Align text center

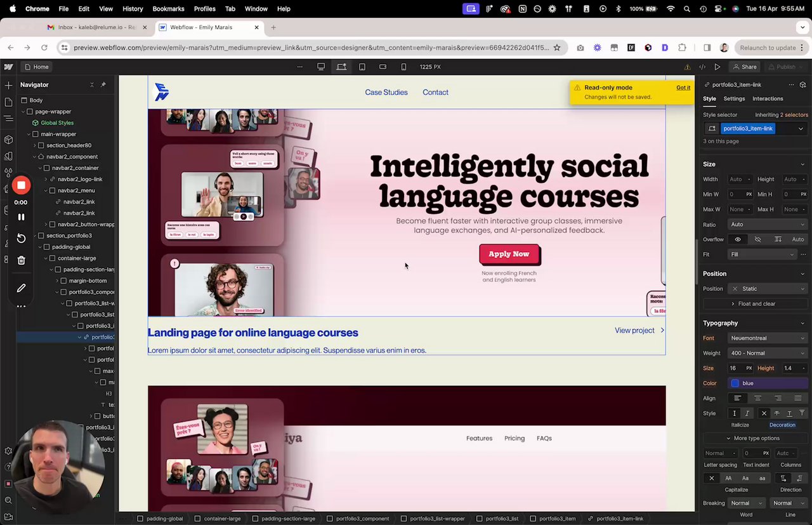tap(757, 398)
